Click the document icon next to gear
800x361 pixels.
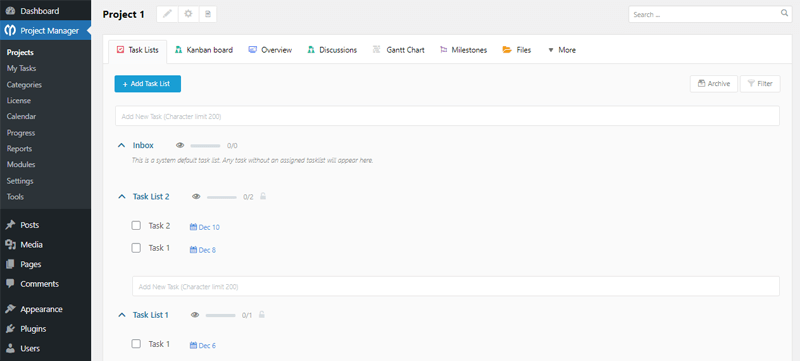tap(208, 14)
